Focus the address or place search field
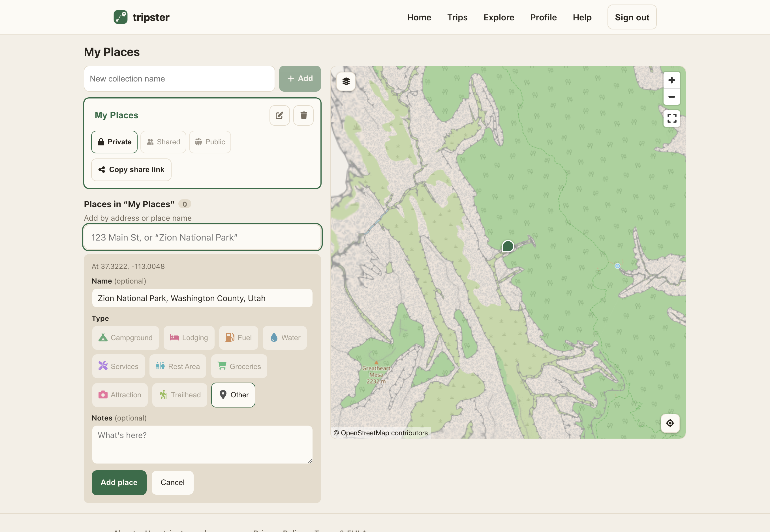Screen dimensions: 770x532 pyautogui.click(x=202, y=237)
